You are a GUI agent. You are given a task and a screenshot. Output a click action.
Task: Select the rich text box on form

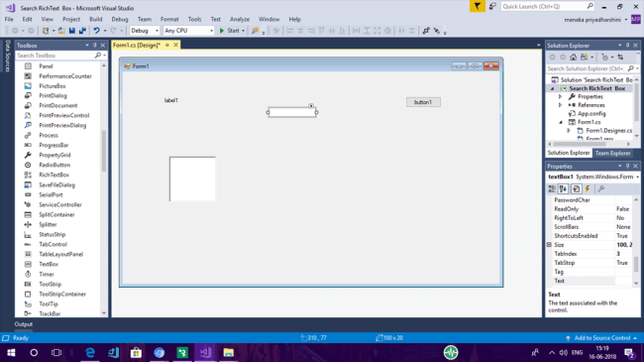(192, 179)
